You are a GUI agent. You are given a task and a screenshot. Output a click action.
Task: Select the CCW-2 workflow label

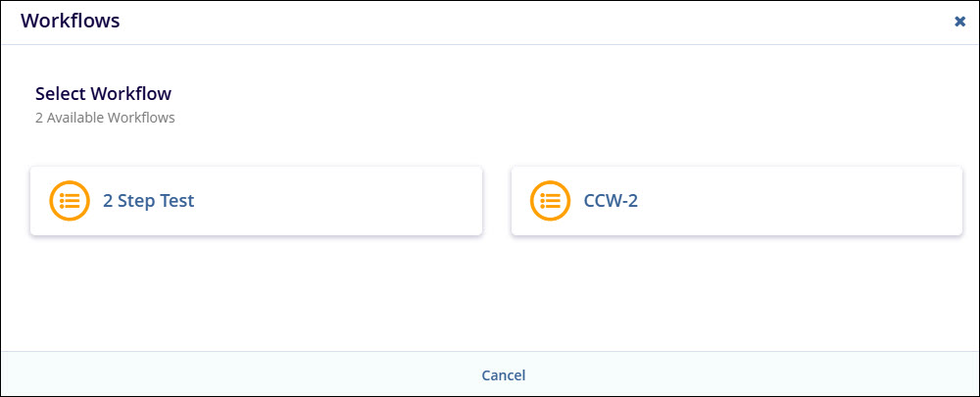[611, 201]
